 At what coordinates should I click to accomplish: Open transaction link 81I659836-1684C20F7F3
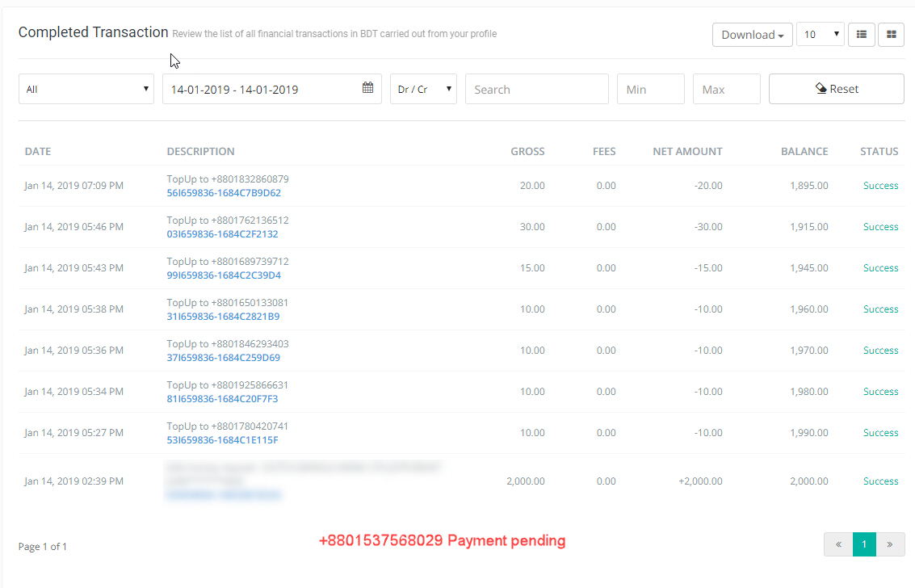pyautogui.click(x=222, y=399)
